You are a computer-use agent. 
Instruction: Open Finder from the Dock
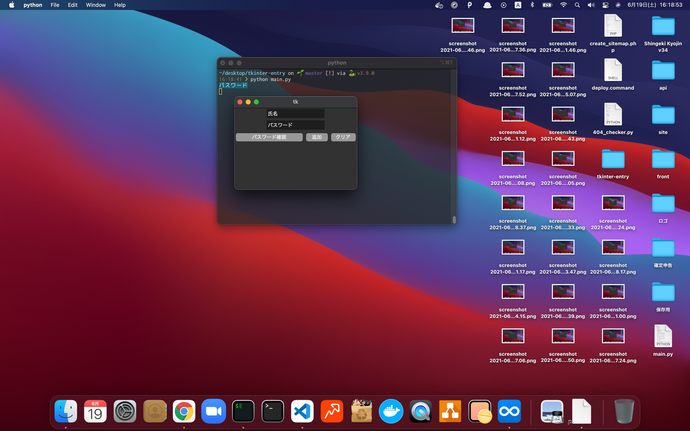click(x=66, y=411)
